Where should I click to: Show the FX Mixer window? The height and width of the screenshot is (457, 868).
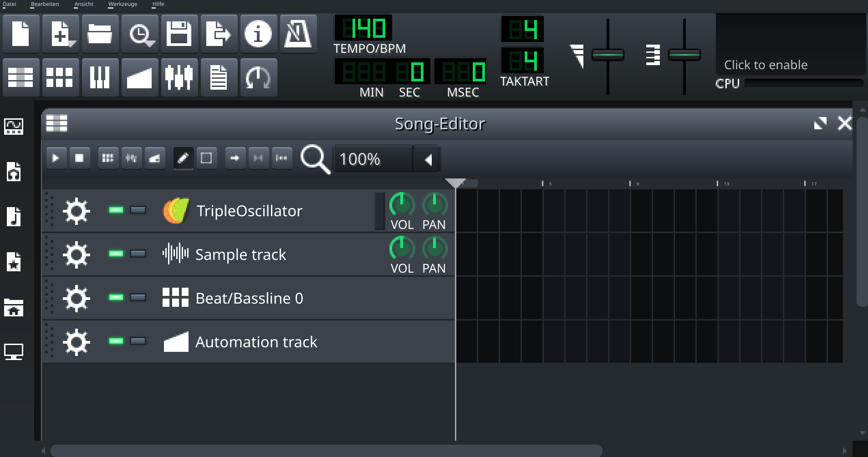(179, 77)
